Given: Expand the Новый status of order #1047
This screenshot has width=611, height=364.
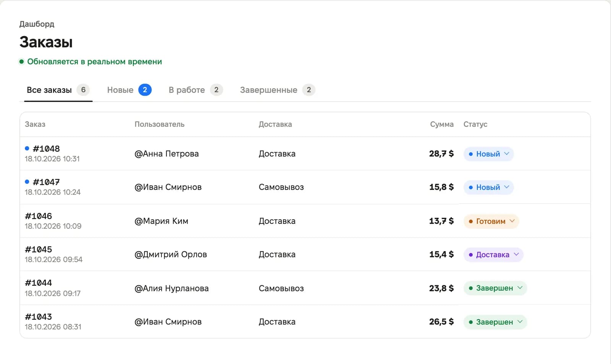Looking at the screenshot, I should coord(488,188).
